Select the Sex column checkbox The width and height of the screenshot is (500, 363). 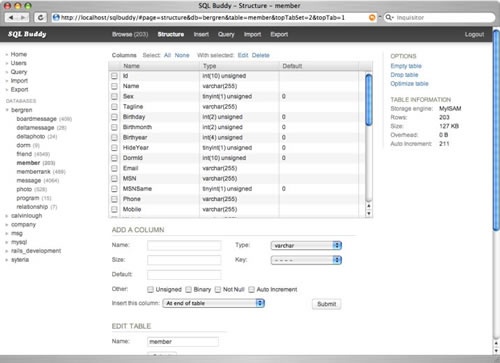[x=114, y=97]
